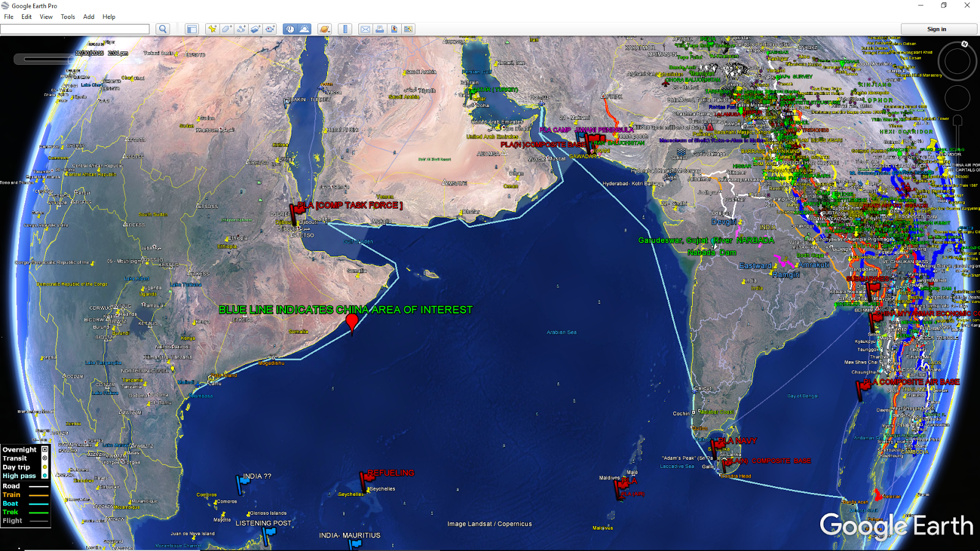980x551 pixels.
Task: Open the Ruler measurement tool
Action: [x=344, y=29]
